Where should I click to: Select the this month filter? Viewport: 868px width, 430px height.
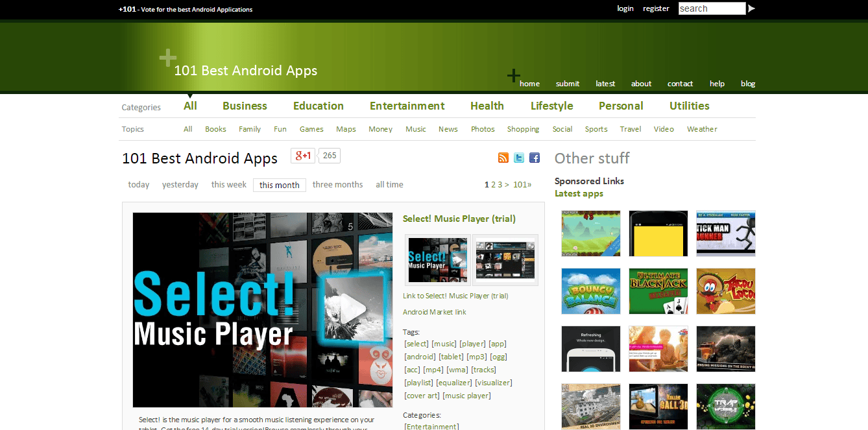tap(280, 185)
